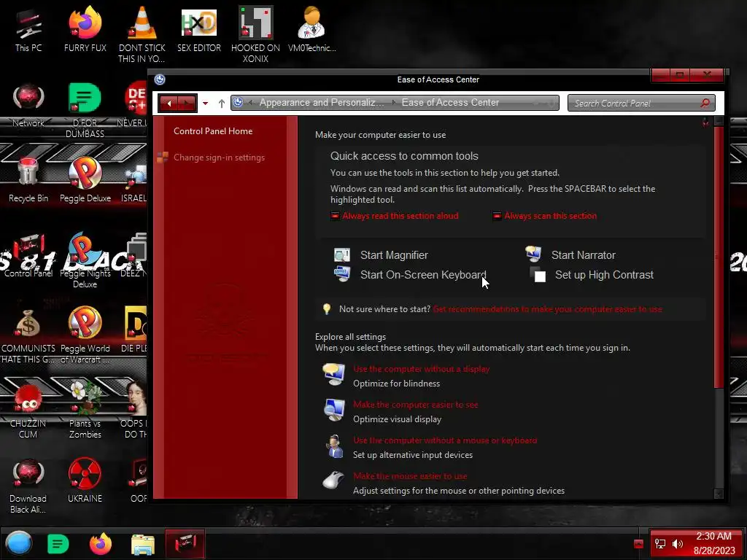The width and height of the screenshot is (747, 560).
Task: Enable Always read this section aloud checkbox
Action: point(335,216)
